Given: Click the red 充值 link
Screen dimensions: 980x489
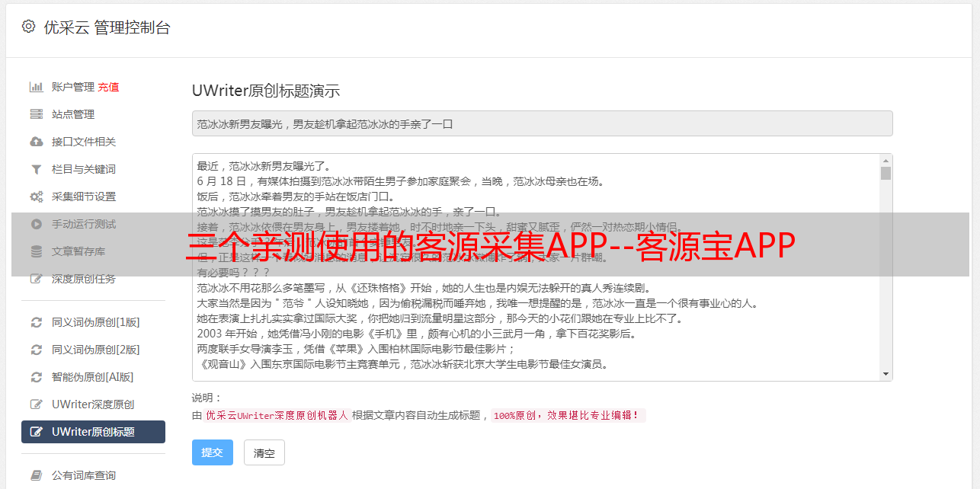Looking at the screenshot, I should click(x=108, y=87).
